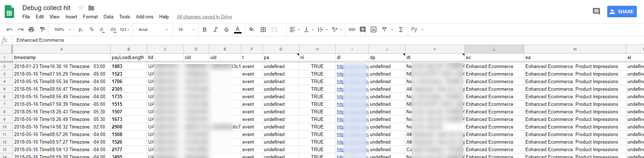Screen dimensions: 644x158
Task: Select the ea header cell
Action: click(575, 57)
